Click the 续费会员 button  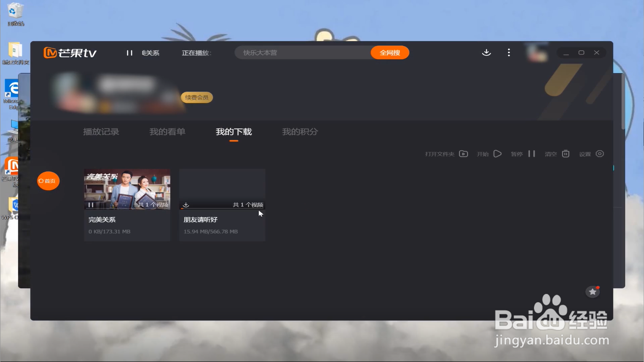(197, 98)
